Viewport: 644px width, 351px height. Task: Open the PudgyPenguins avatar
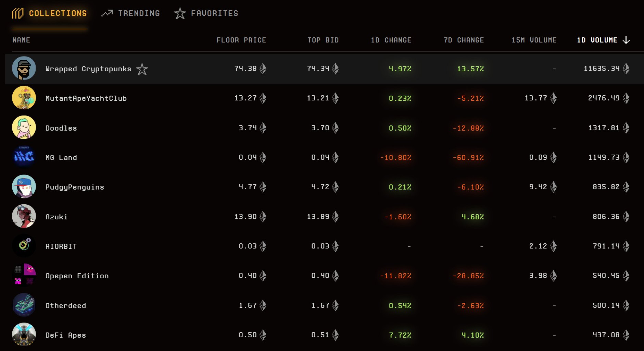coord(24,186)
